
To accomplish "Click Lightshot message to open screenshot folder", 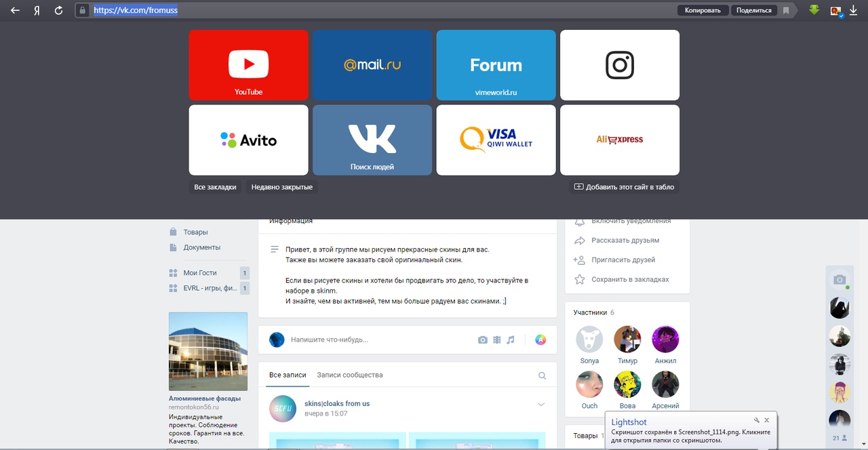I will click(690, 436).
